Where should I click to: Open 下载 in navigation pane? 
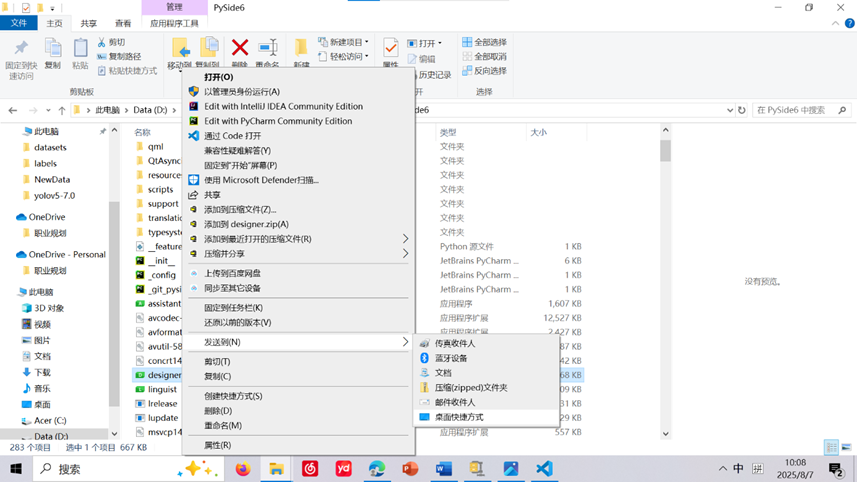pyautogui.click(x=36, y=372)
